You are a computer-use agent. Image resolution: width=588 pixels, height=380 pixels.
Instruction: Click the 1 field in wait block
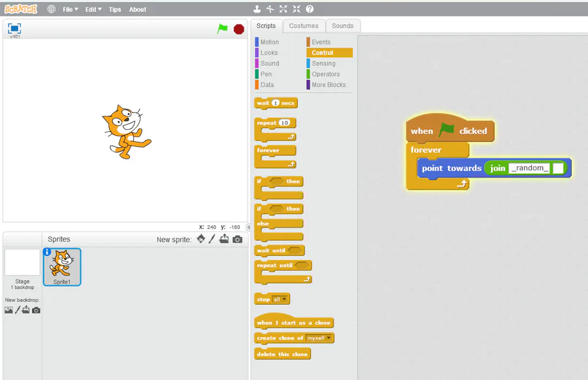tap(276, 103)
